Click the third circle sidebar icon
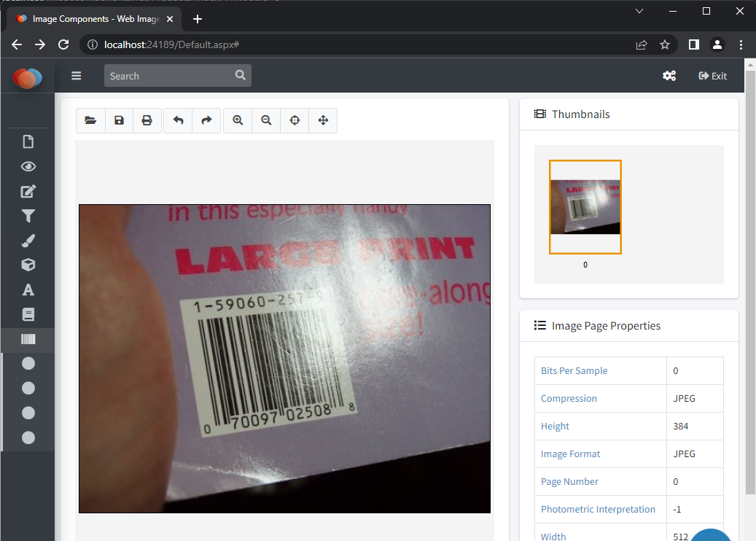This screenshot has width=756, height=541. pos(28,413)
